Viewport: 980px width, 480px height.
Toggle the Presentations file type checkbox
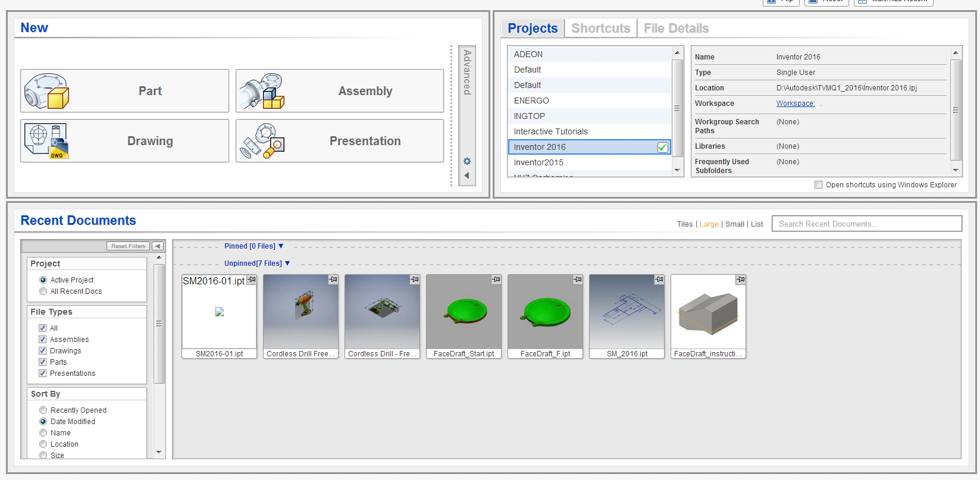coord(42,374)
